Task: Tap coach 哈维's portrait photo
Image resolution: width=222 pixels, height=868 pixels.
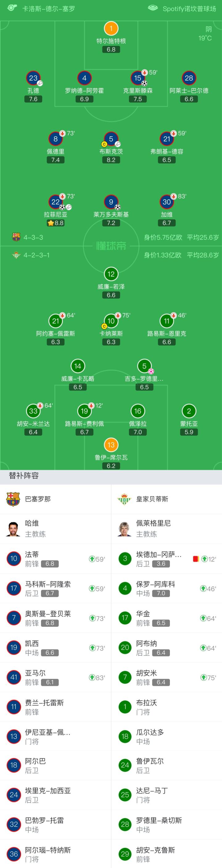Action: (14, 529)
